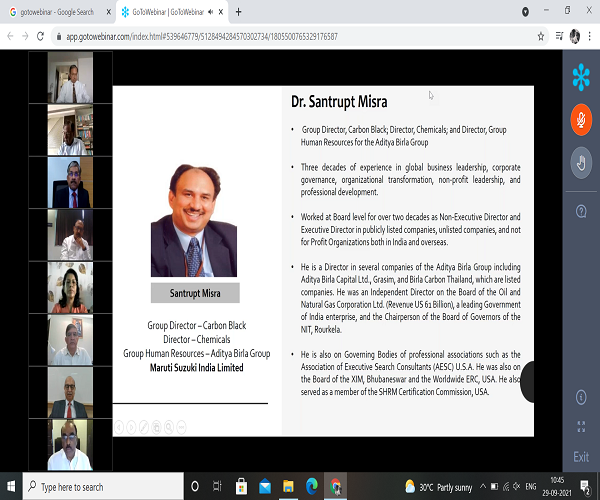This screenshot has width=600, height=500.
Task: Click the Type here to search box
Action: click(x=103, y=487)
